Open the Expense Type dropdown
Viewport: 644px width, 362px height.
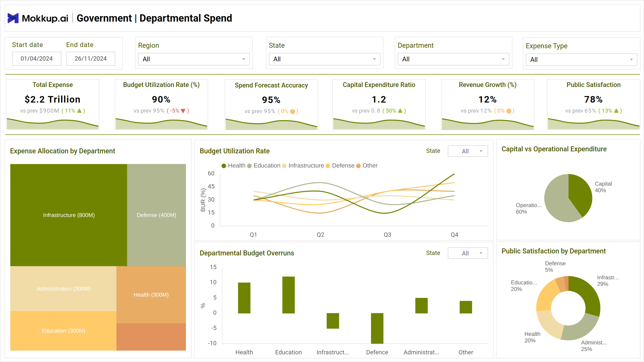tap(582, 60)
